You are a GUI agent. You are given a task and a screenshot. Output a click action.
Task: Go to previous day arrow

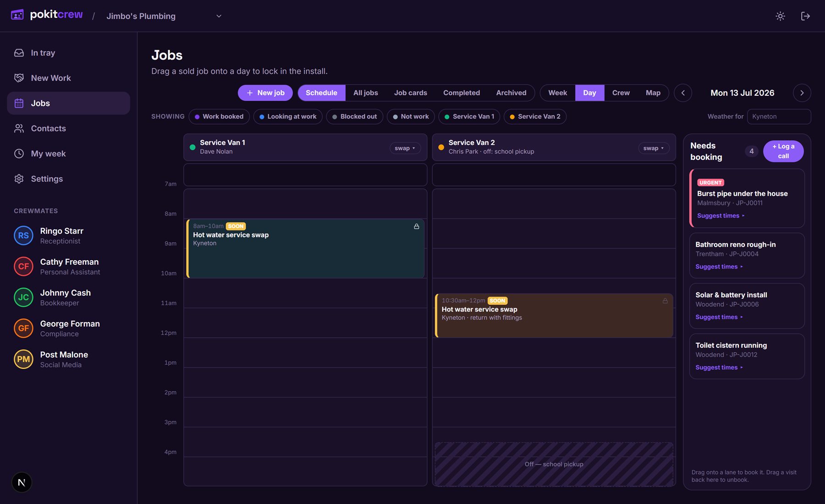tap(683, 93)
